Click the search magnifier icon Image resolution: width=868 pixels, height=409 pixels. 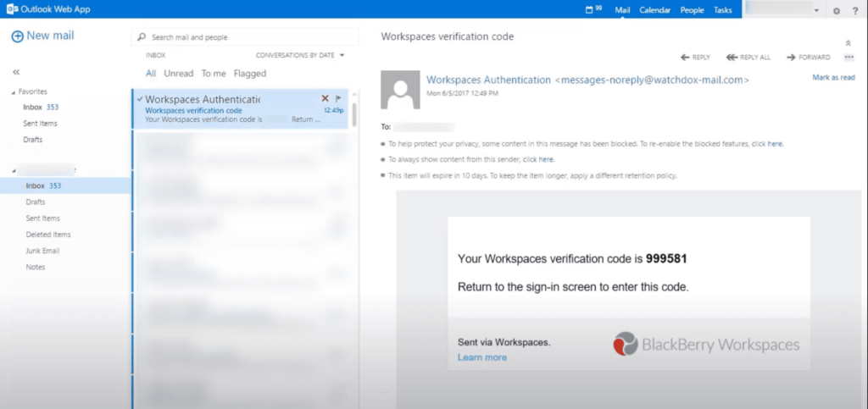pos(142,37)
